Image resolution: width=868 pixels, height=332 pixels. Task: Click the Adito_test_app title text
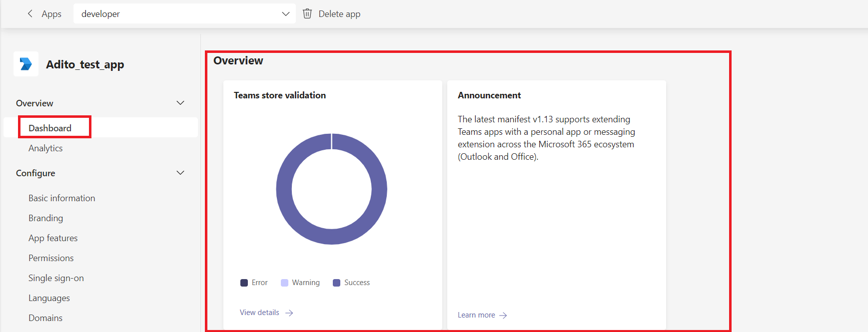tap(85, 64)
